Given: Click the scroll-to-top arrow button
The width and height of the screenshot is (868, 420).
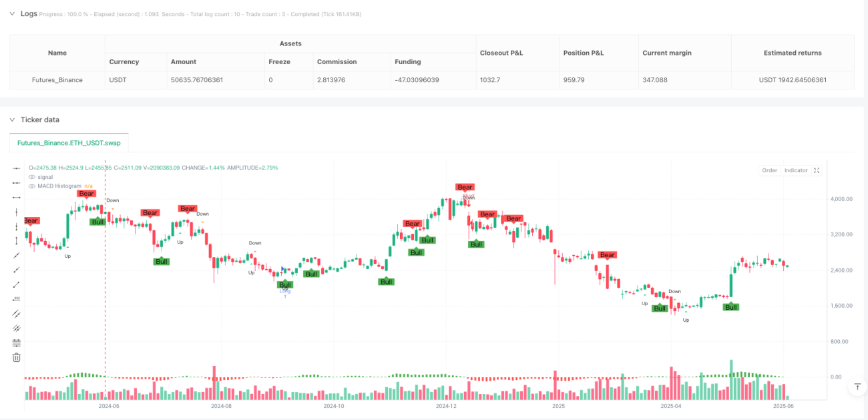Looking at the screenshot, I should (x=857, y=387).
